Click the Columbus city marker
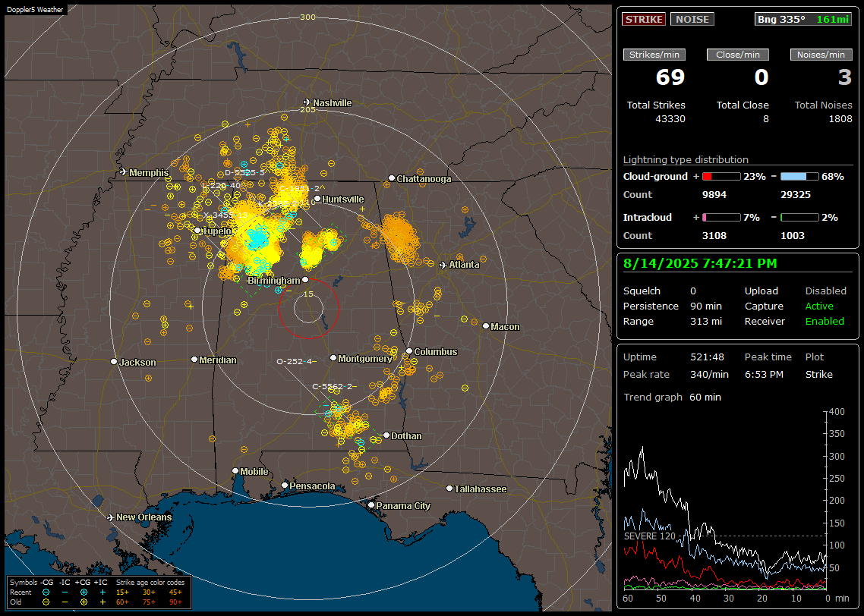The width and height of the screenshot is (864, 616). pos(409,351)
